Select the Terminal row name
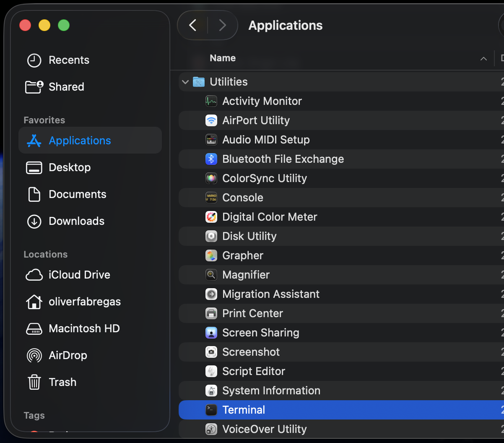504x443 pixels. tap(244, 410)
